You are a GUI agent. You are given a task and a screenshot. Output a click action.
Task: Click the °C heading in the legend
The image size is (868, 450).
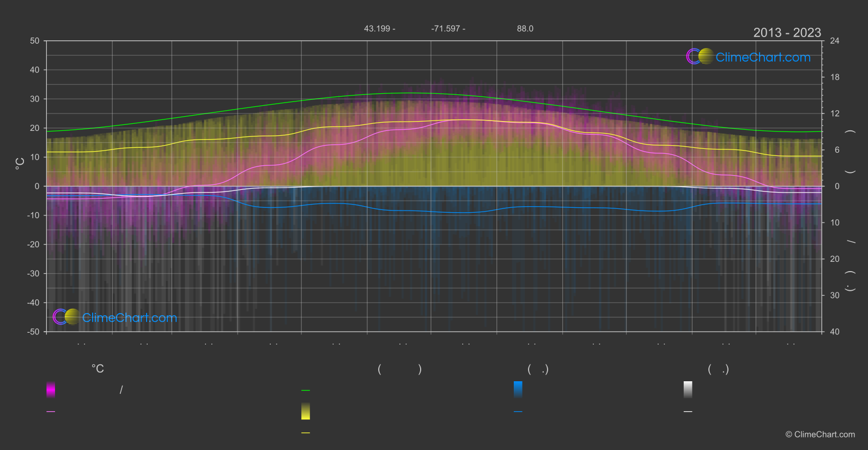[x=98, y=369]
